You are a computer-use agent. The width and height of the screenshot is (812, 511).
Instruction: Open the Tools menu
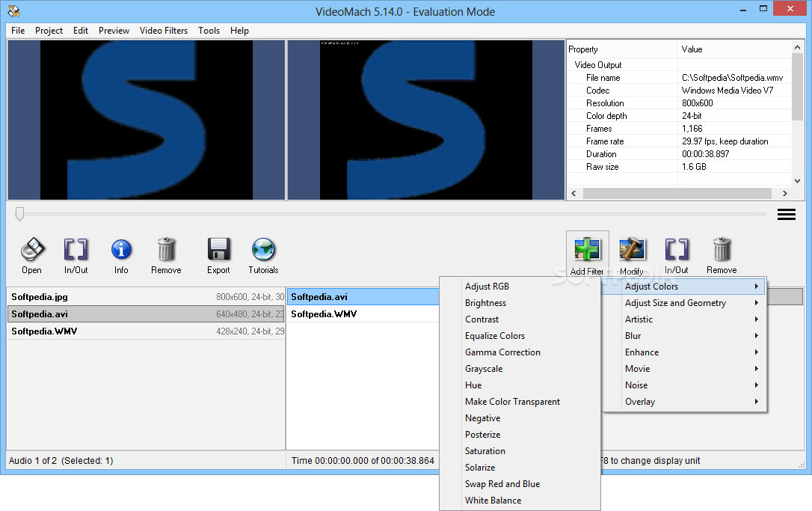tap(209, 31)
